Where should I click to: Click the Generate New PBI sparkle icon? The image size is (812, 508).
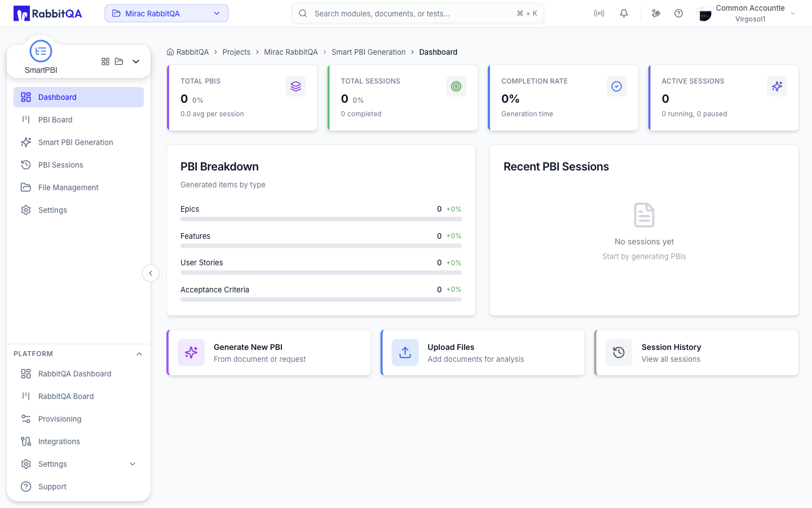(x=191, y=353)
